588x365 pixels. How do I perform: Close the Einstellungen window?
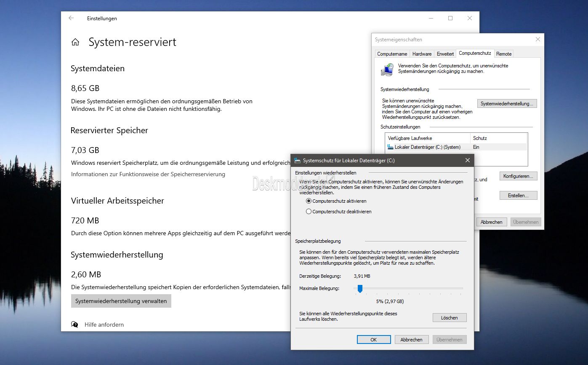click(470, 18)
